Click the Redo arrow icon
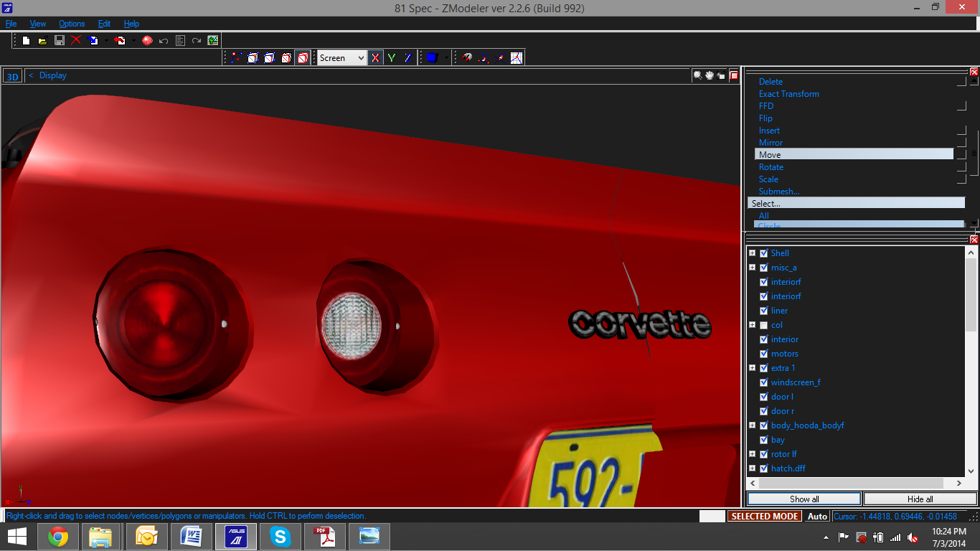Viewport: 980px width, 551px height. (197, 40)
